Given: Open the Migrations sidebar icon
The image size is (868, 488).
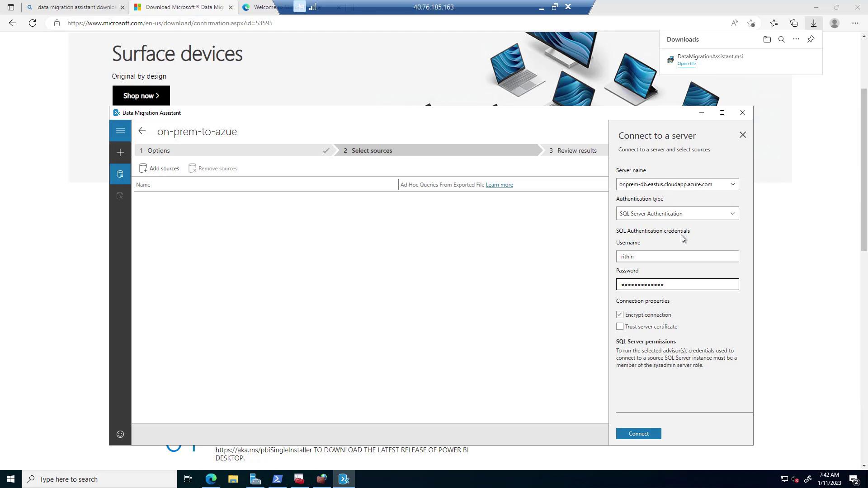Looking at the screenshot, I should (x=120, y=196).
